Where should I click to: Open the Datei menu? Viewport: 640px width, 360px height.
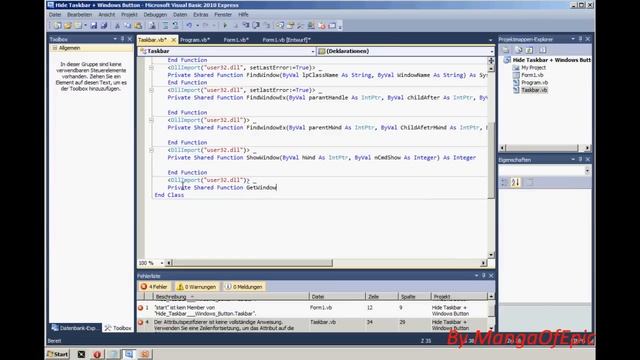(55, 14)
